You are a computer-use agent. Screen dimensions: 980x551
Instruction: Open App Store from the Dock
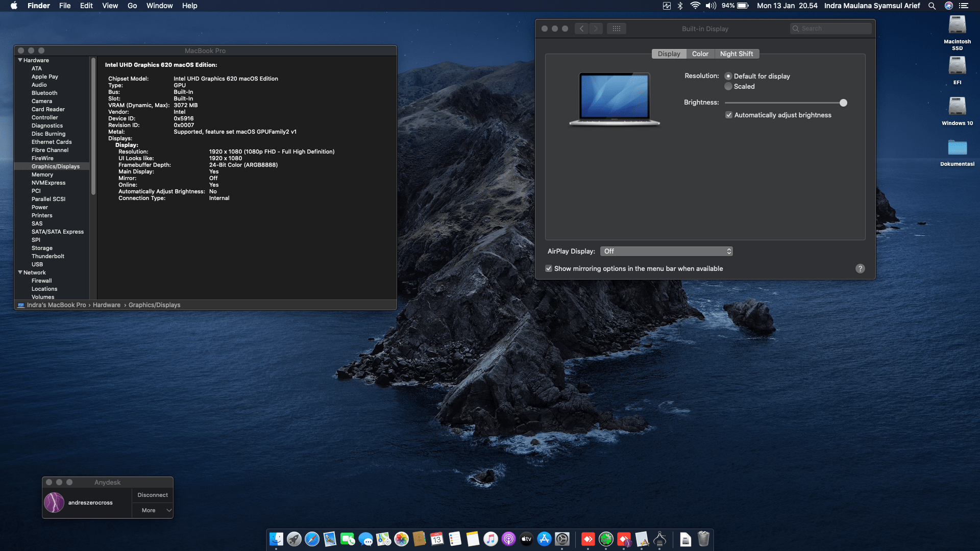544,539
